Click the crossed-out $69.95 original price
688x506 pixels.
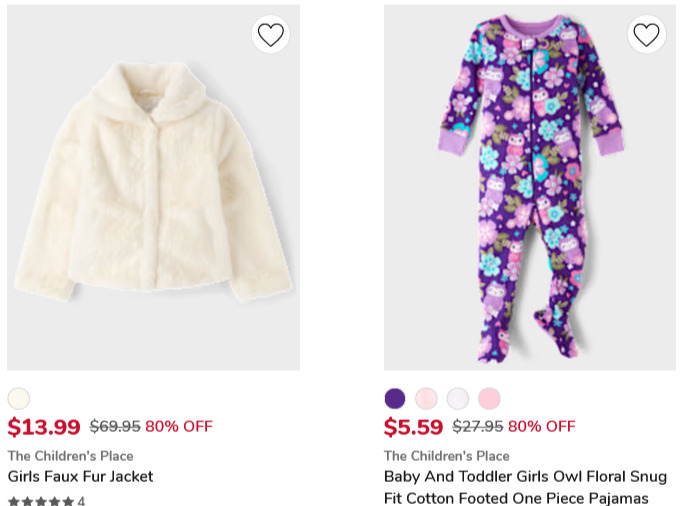click(x=115, y=427)
